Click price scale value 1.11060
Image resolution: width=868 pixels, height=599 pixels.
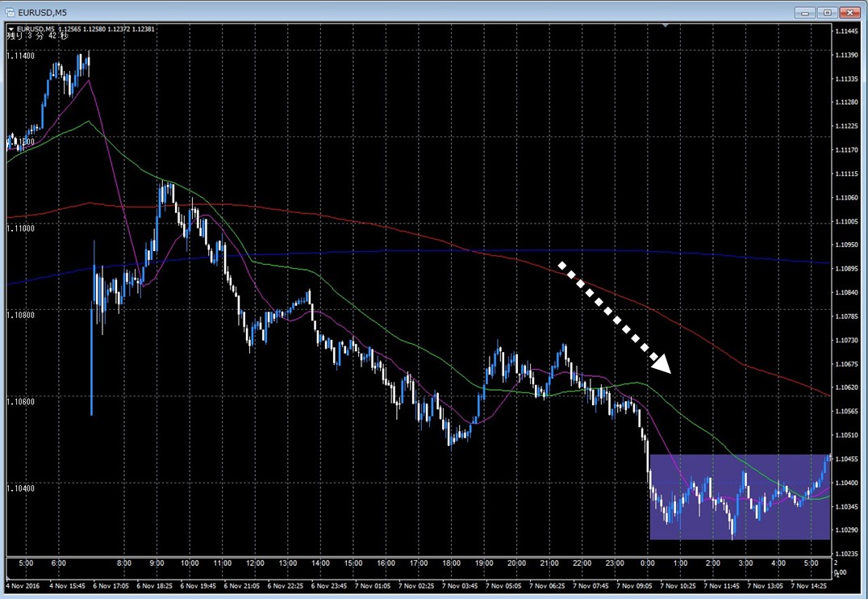[x=845, y=197]
